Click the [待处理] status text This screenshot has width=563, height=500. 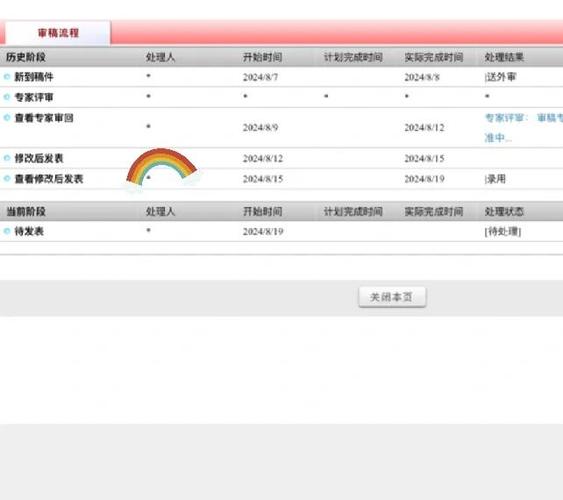503,232
